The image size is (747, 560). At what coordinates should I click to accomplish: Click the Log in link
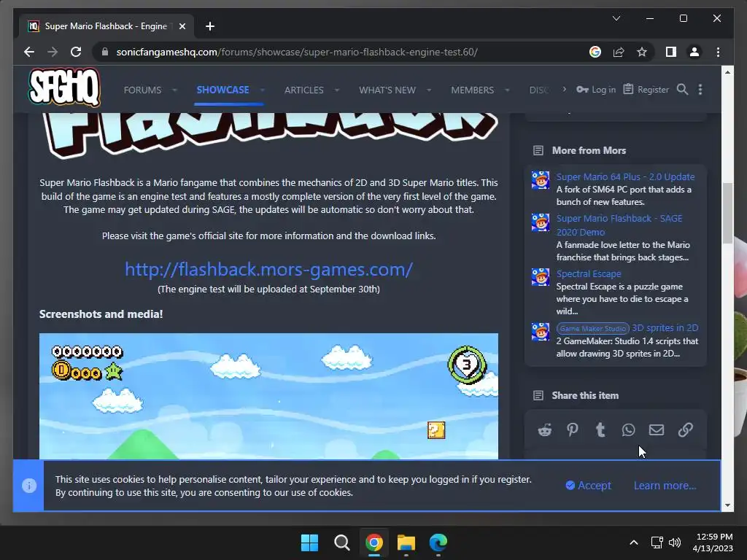597,90
